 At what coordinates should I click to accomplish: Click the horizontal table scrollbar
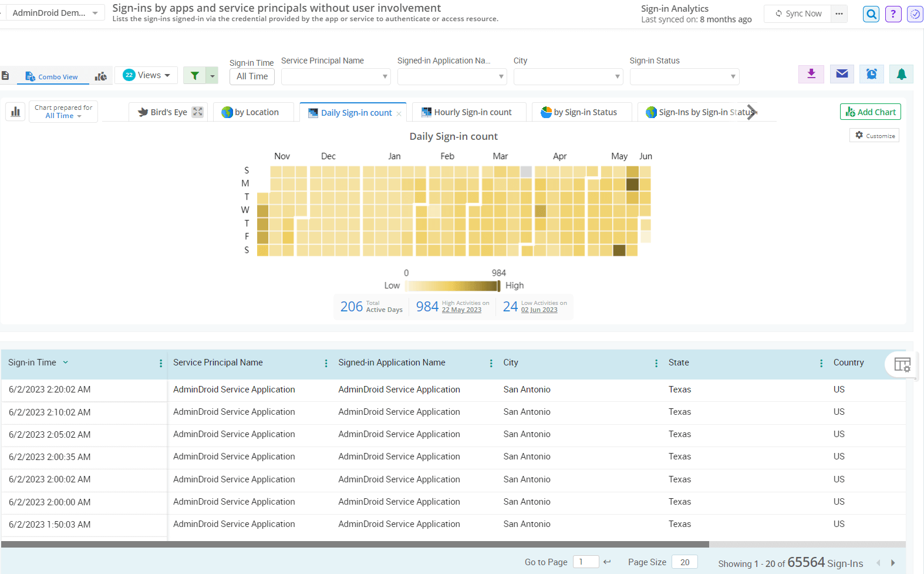(x=355, y=544)
